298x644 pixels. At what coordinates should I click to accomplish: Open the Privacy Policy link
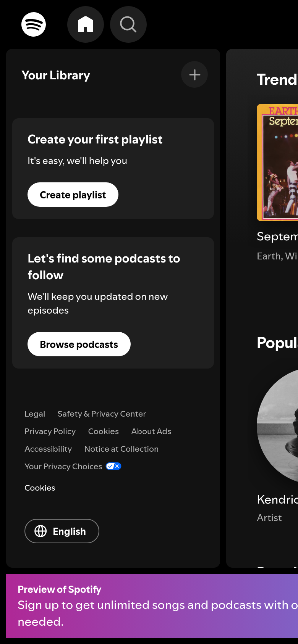click(50, 431)
